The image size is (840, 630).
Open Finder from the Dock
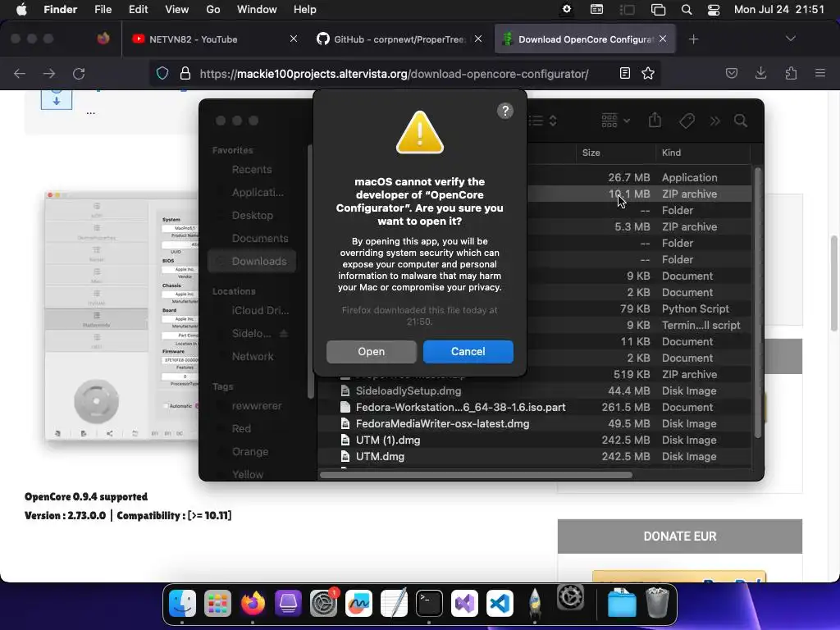click(x=182, y=604)
